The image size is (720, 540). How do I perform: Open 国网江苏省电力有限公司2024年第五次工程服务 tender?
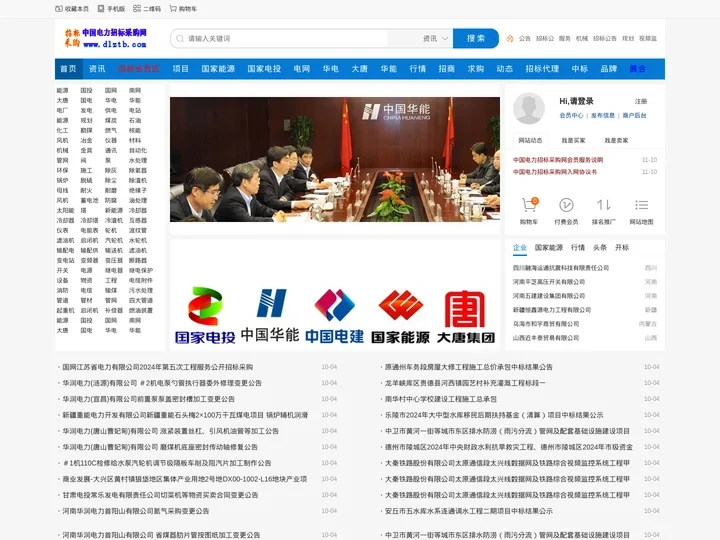(x=158, y=367)
